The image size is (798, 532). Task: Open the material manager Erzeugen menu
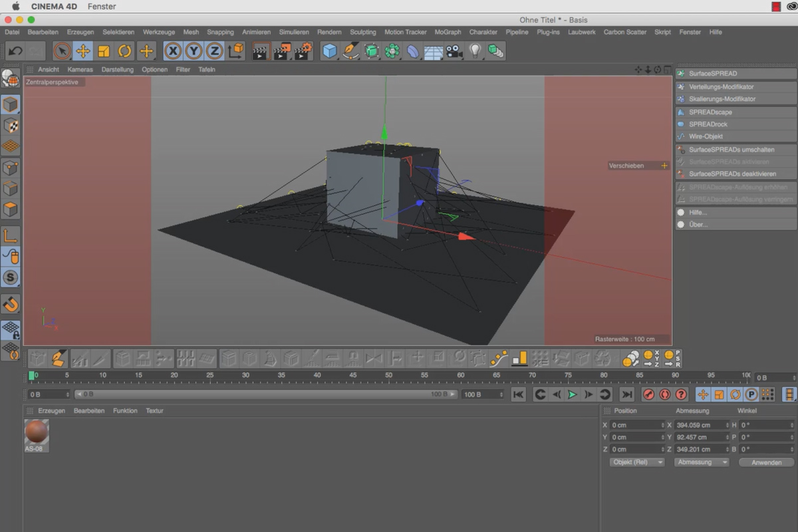[x=51, y=411]
